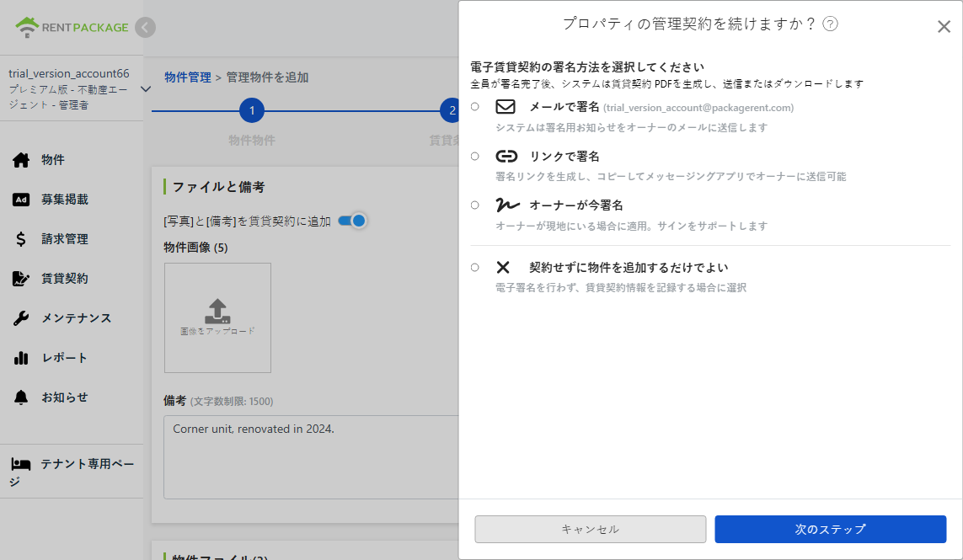963x560 pixels.
Task: Click the 画像をアップロード upload box
Action: click(217, 318)
